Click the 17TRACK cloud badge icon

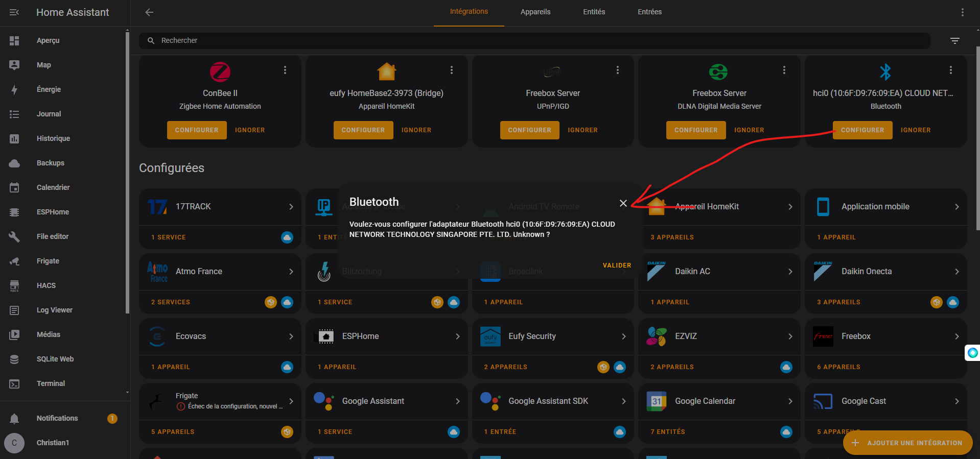tap(287, 237)
